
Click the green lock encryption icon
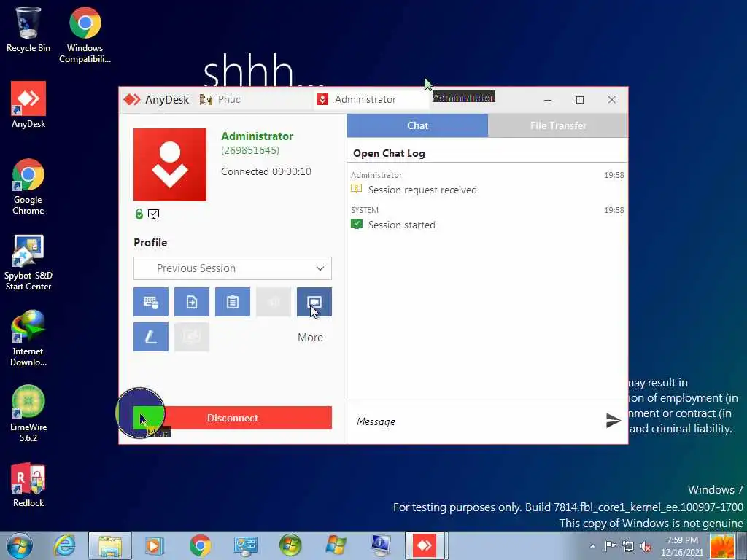coord(139,214)
